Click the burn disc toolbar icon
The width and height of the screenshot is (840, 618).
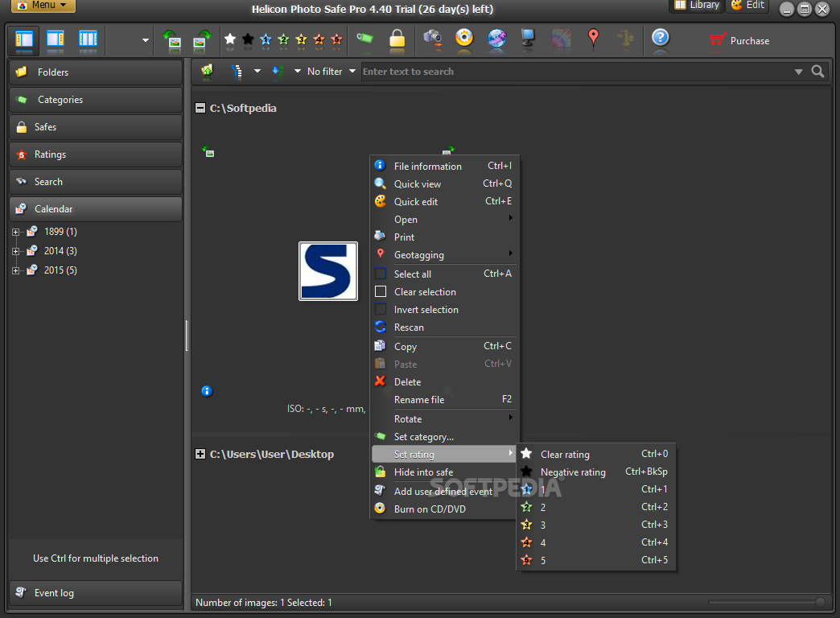click(464, 38)
